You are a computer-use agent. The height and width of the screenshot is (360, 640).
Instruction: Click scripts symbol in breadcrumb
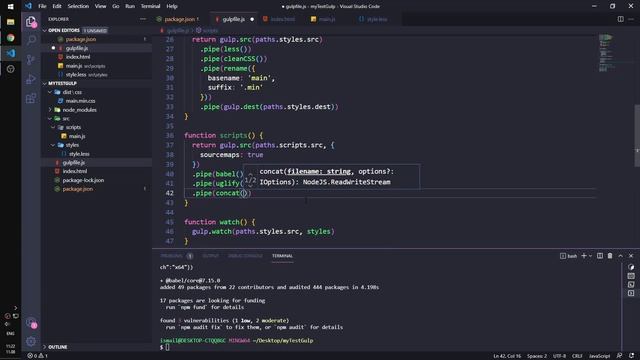pyautogui.click(x=207, y=31)
